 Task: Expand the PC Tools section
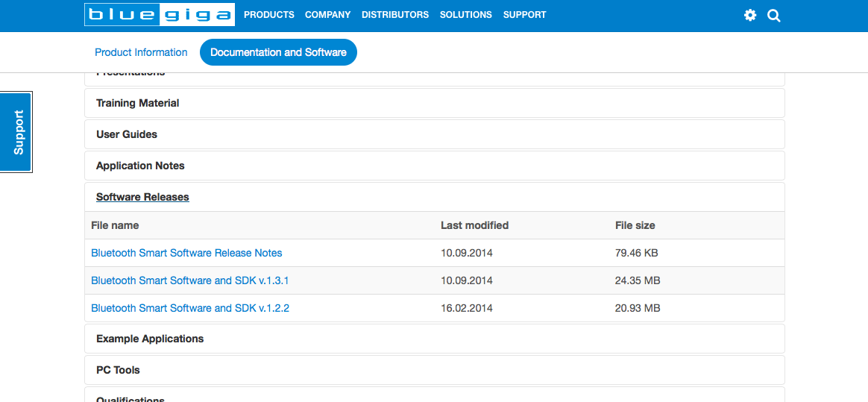118,370
